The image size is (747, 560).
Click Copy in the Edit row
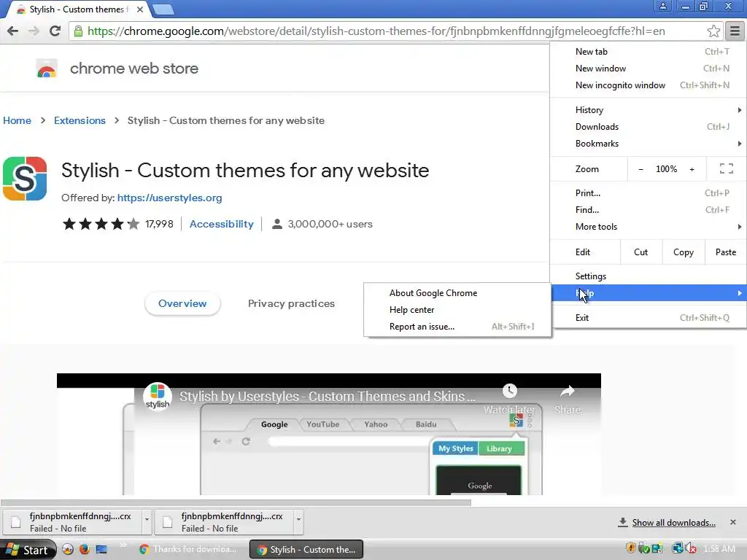(683, 252)
